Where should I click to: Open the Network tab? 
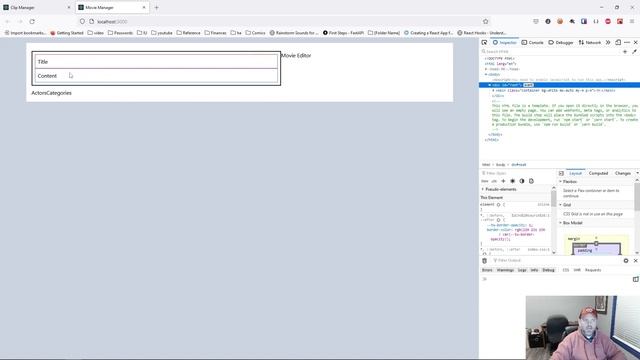pos(590,42)
